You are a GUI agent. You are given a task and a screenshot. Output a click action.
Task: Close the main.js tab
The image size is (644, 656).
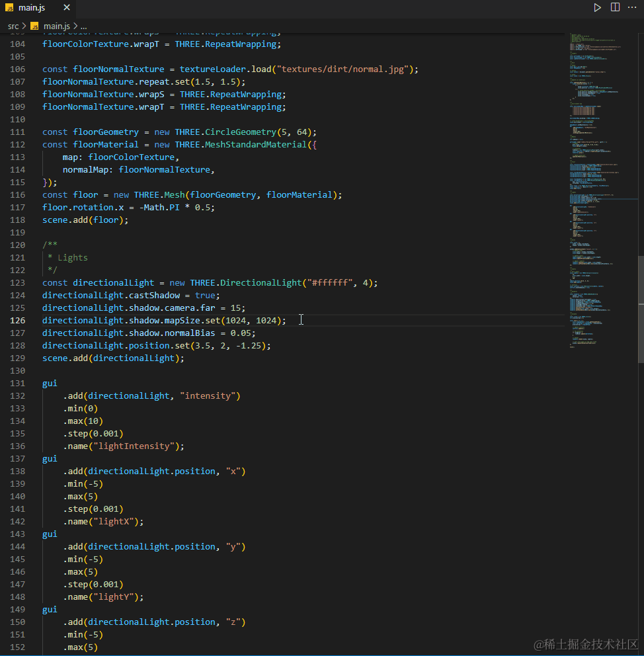(67, 7)
